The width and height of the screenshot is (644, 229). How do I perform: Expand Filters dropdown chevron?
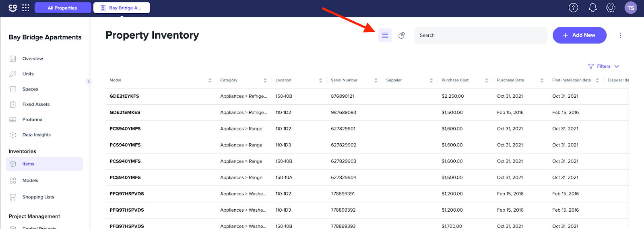[617, 66]
